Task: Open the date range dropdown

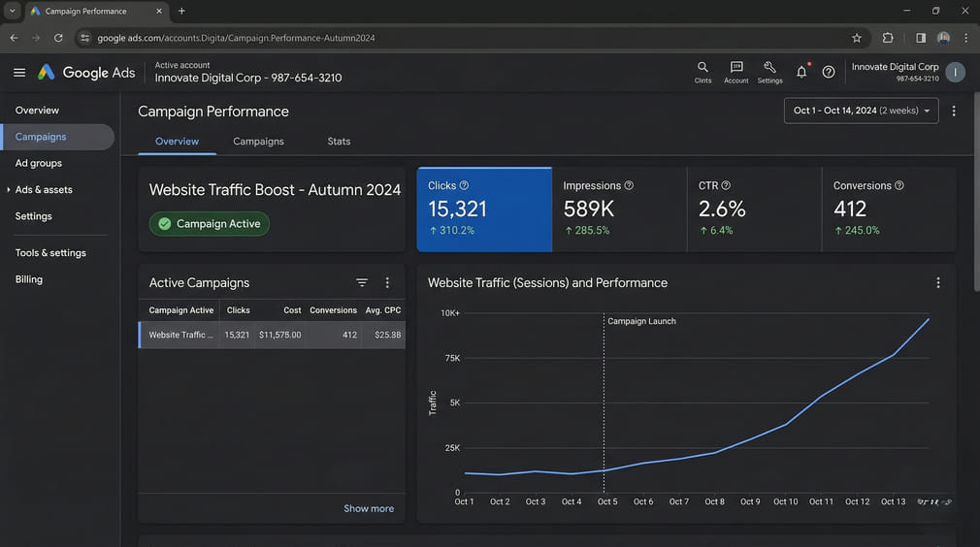Action: click(x=861, y=111)
